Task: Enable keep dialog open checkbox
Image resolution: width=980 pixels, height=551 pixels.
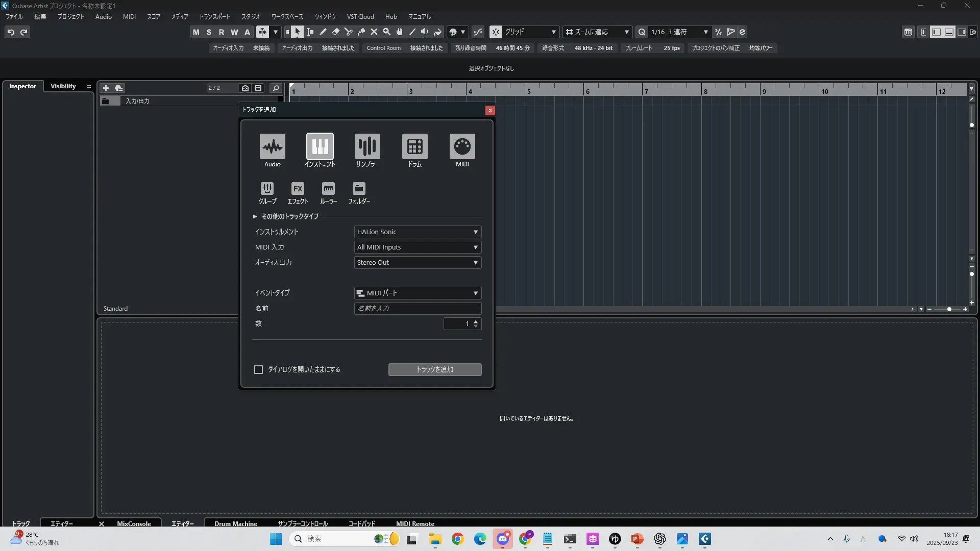Action: tap(258, 369)
